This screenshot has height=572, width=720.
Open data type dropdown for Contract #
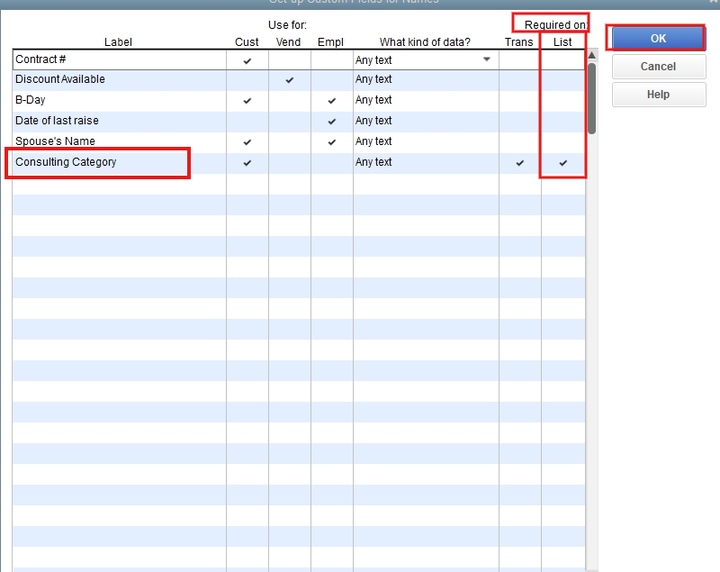(x=487, y=59)
